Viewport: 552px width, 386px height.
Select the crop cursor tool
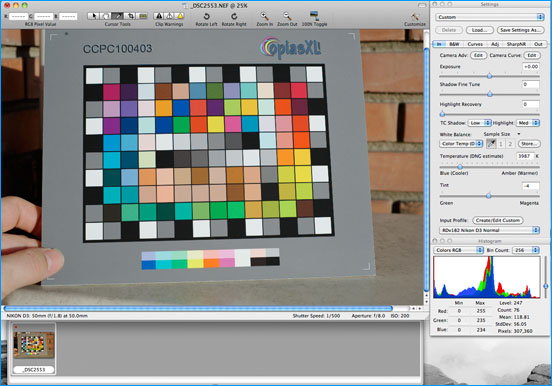tap(130, 16)
